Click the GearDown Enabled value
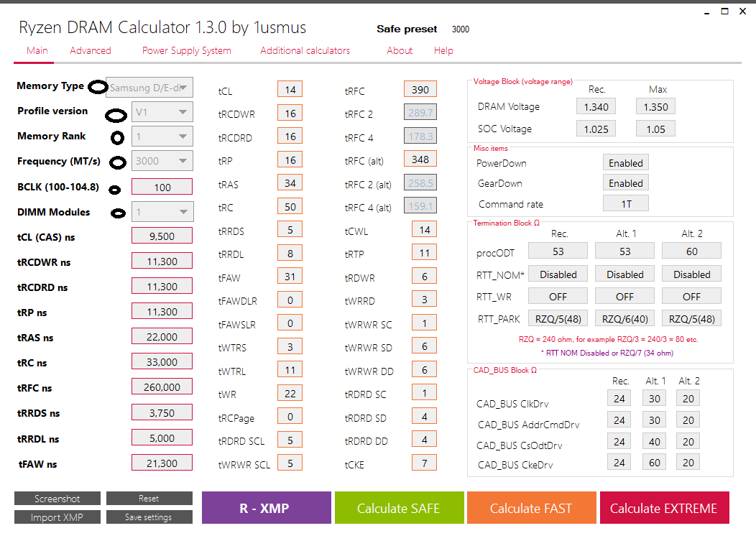 point(626,182)
